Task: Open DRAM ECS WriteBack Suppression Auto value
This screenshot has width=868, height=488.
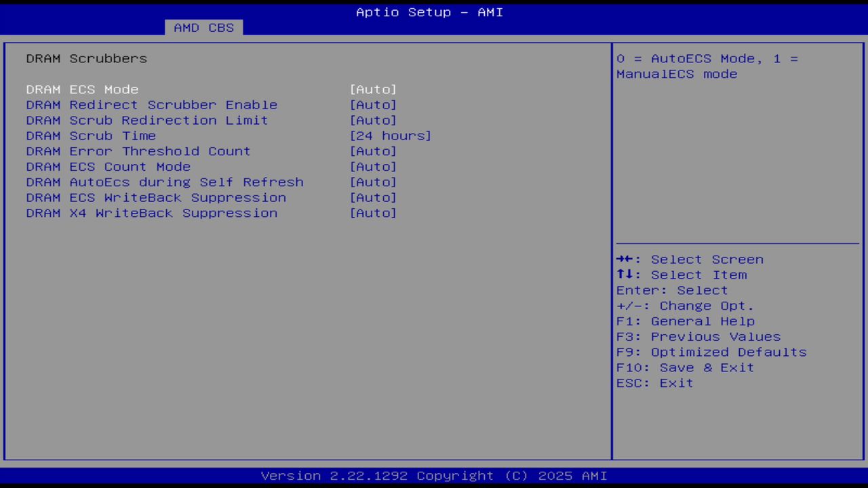Action: pyautogui.click(x=373, y=197)
